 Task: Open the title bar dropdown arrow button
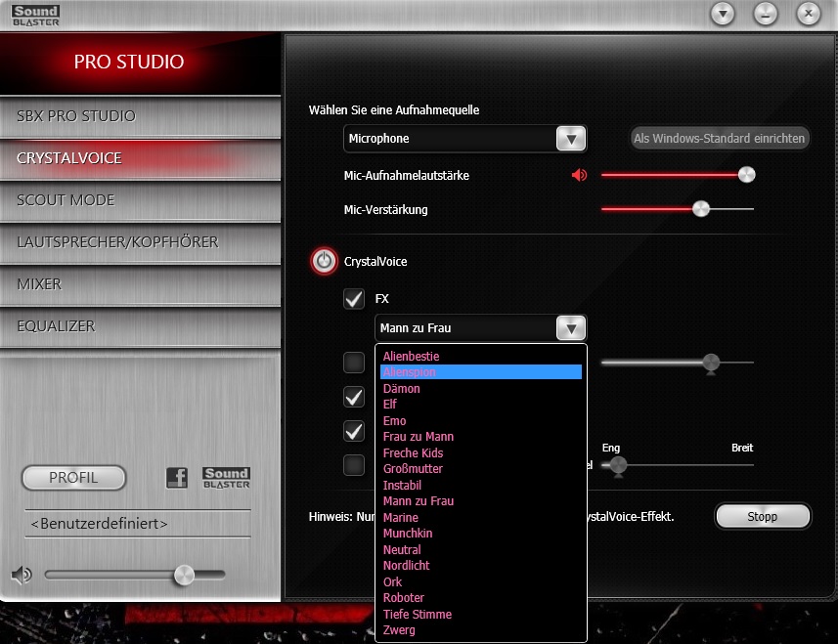[723, 14]
